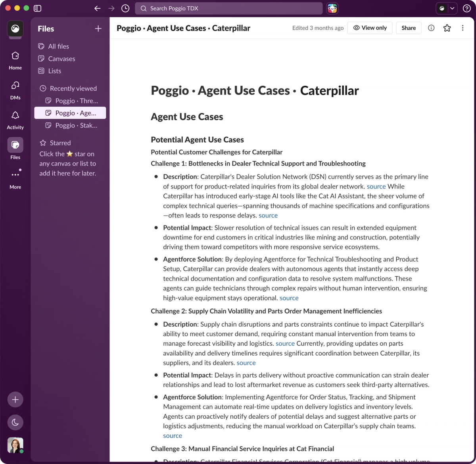This screenshot has height=464, width=476.
Task: Click the View only button
Action: click(370, 28)
